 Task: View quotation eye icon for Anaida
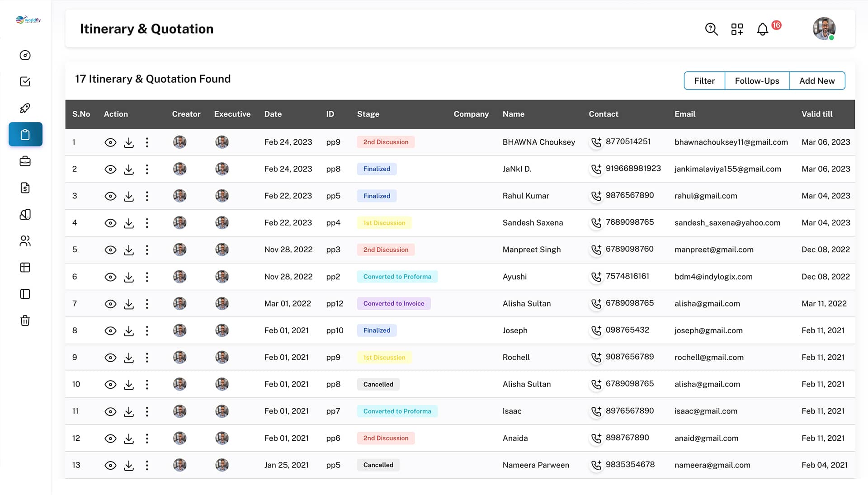pyautogui.click(x=110, y=438)
